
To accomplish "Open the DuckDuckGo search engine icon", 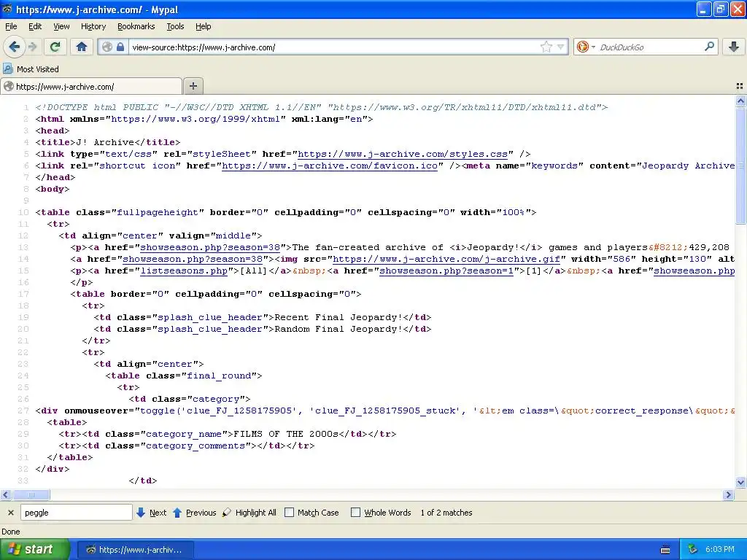I will pyautogui.click(x=581, y=47).
